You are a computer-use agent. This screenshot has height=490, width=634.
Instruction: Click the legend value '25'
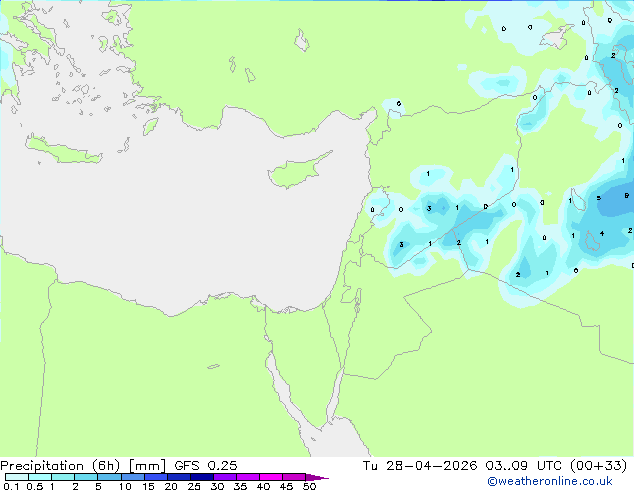coord(194,486)
